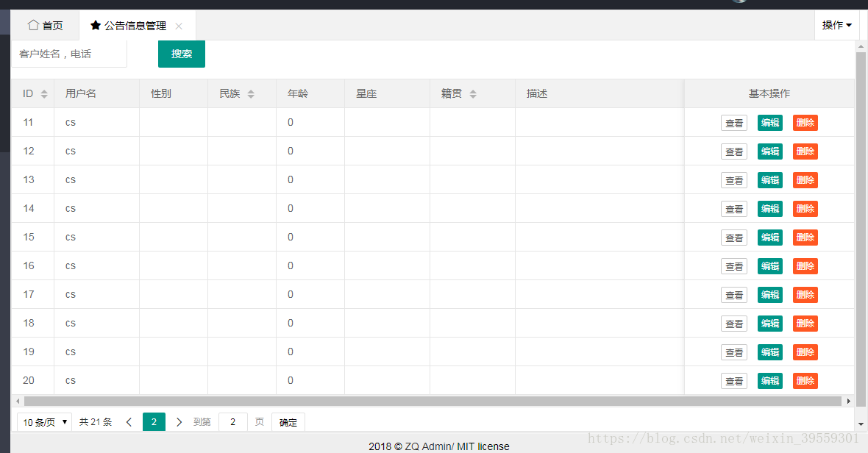Delete record with ID 18

click(805, 324)
